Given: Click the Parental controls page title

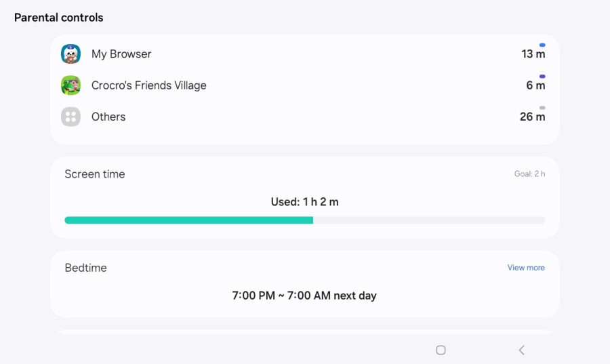Looking at the screenshot, I should pos(59,18).
